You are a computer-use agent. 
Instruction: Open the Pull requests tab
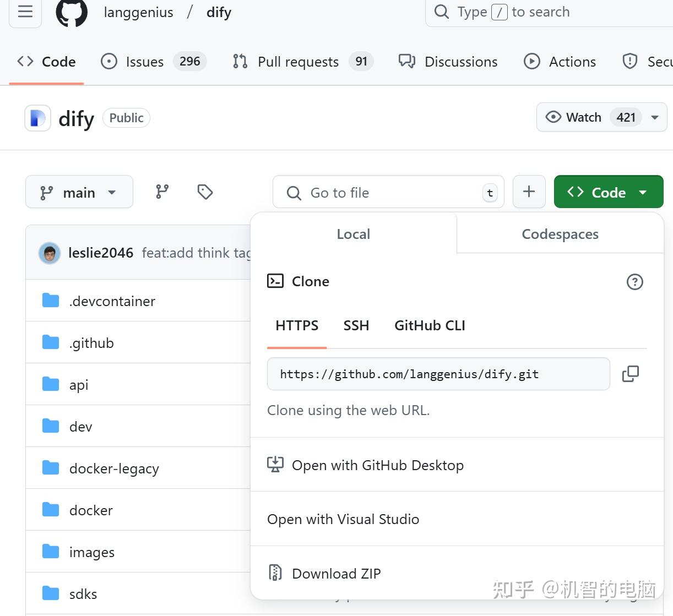(x=302, y=62)
